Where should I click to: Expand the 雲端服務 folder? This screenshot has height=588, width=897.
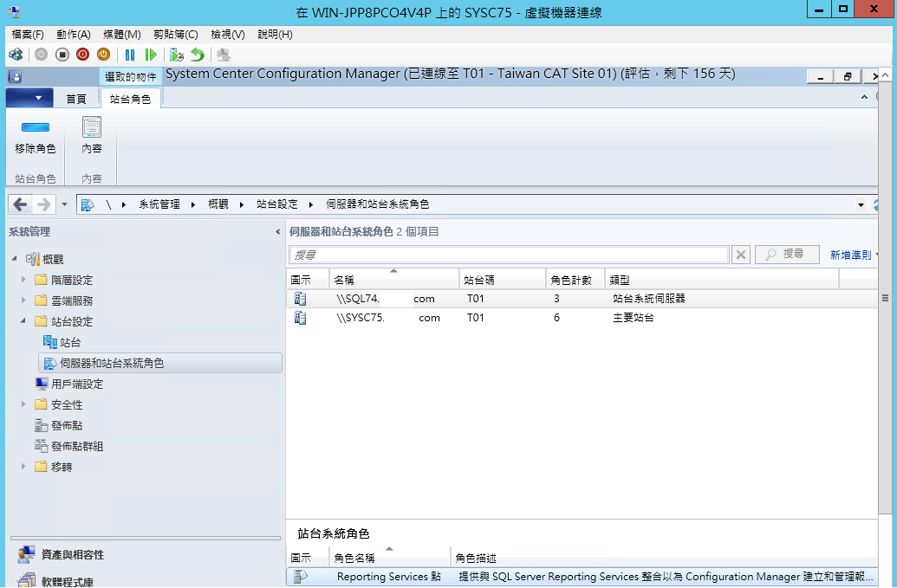click(x=23, y=300)
